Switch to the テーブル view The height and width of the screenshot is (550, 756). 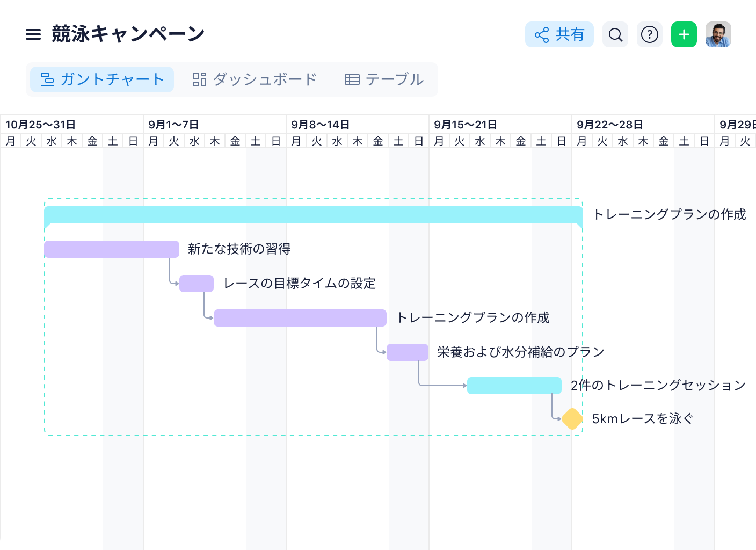(394, 79)
